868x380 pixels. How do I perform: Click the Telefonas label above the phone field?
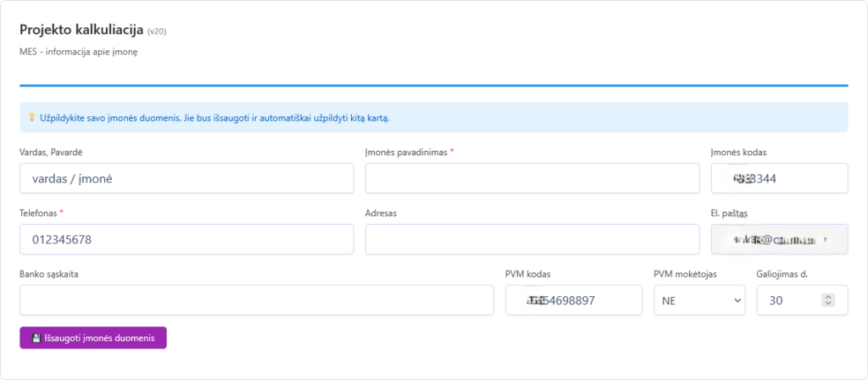click(38, 213)
